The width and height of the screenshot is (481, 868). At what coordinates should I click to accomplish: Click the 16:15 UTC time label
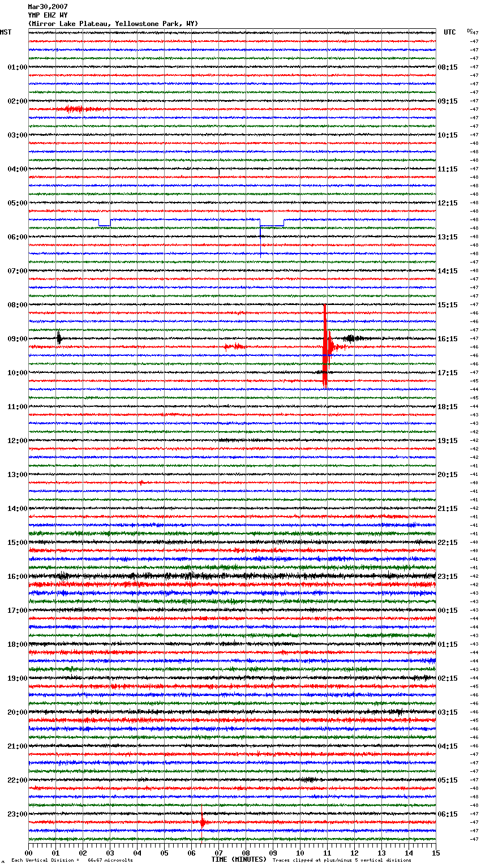[x=448, y=339]
